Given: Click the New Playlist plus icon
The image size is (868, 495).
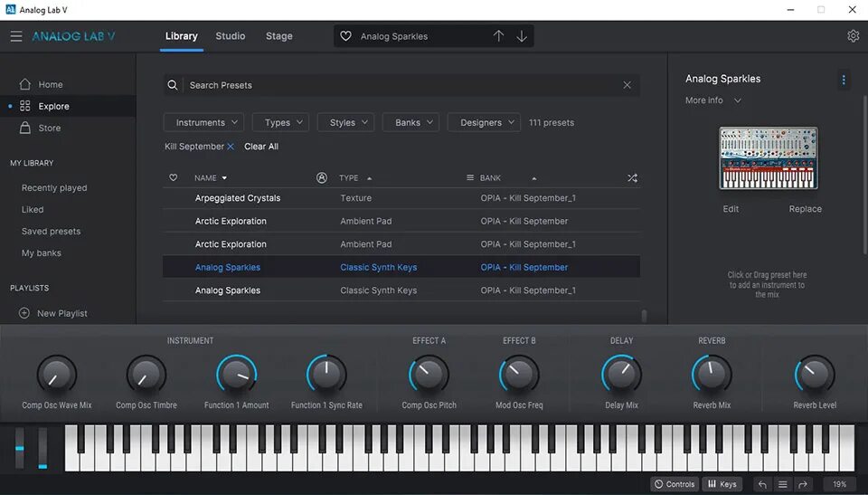Looking at the screenshot, I should [24, 313].
